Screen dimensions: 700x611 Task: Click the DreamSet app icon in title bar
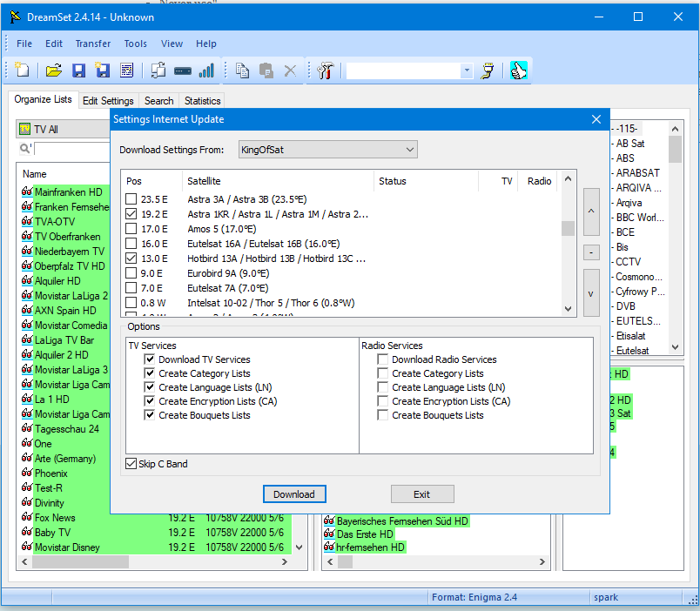click(15, 17)
